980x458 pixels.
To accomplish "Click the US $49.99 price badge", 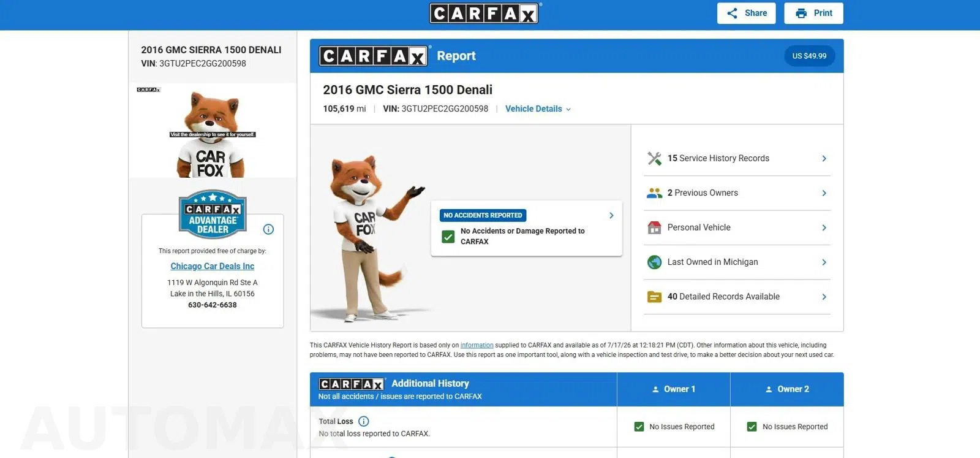I will point(809,56).
